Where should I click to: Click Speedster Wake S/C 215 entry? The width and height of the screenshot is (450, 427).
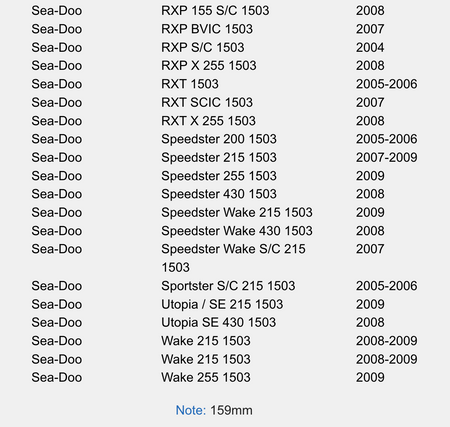233,249
